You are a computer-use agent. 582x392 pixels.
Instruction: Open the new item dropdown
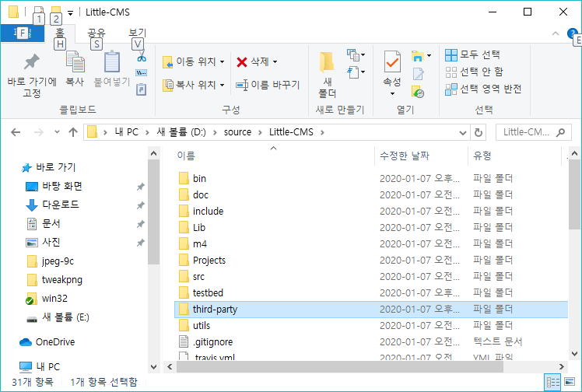356,55
